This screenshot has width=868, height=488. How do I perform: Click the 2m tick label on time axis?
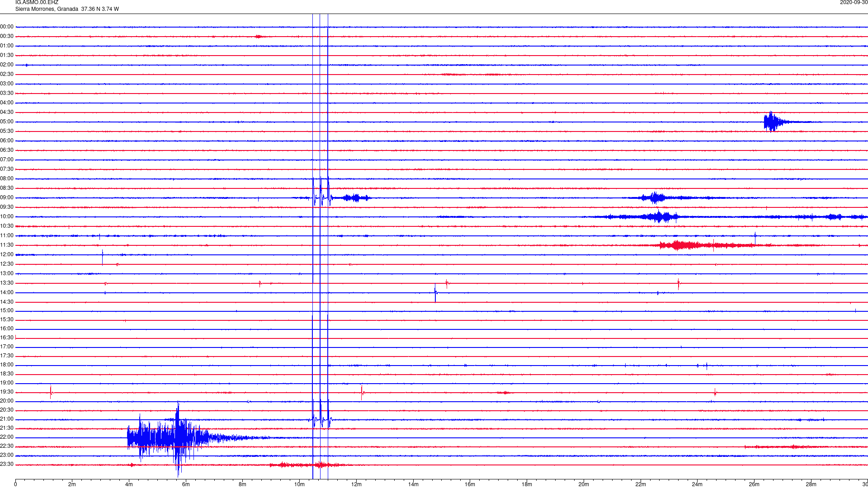[x=72, y=484]
